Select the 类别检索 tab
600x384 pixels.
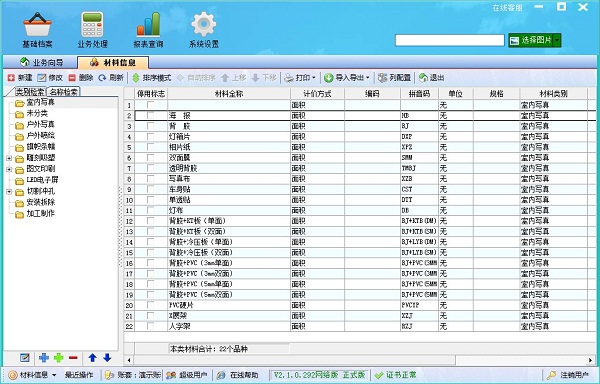click(29, 92)
